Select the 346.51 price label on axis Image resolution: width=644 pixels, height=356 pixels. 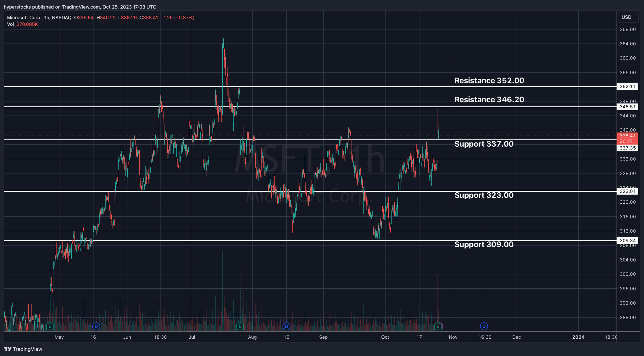[x=627, y=107]
